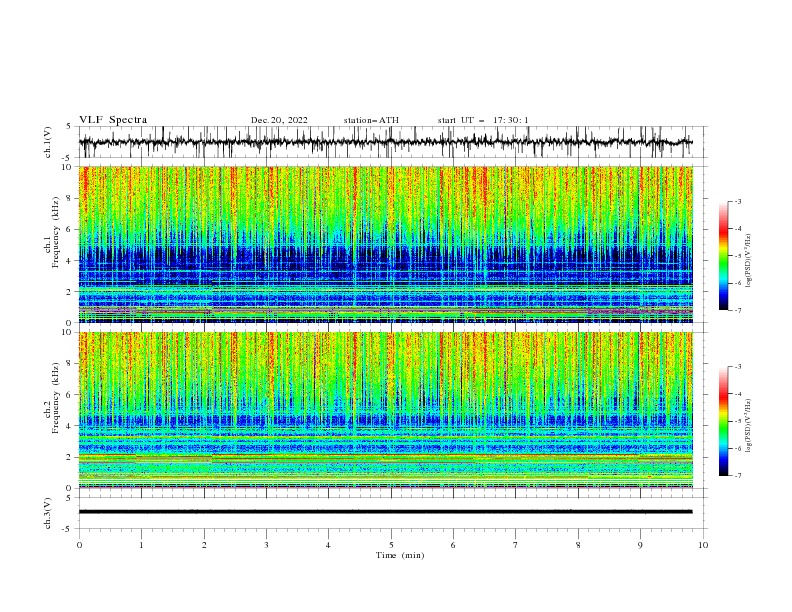The image size is (792, 612).
Task: Click the "3" time axis tick label
Action: click(x=266, y=545)
